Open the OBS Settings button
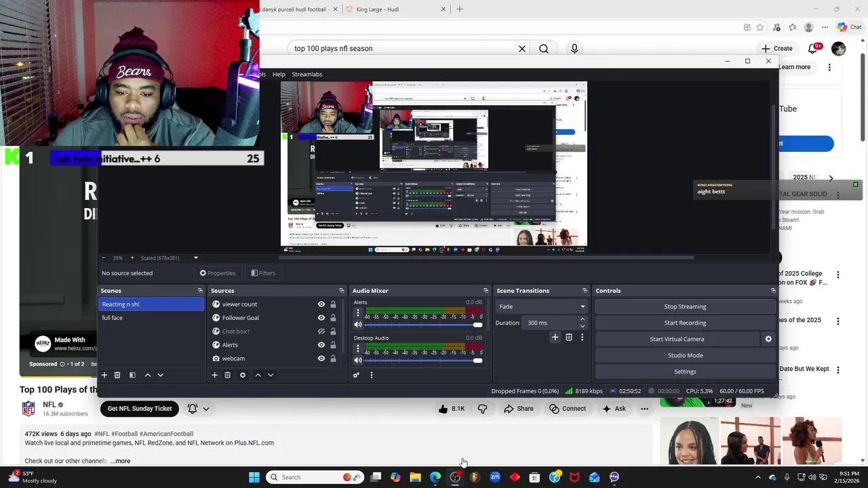868x488 pixels. (x=685, y=371)
